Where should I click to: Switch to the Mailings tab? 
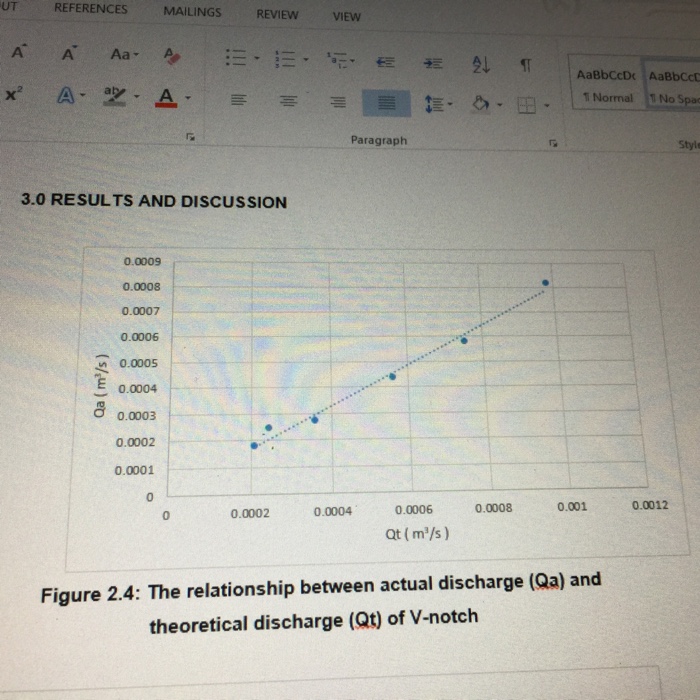point(192,12)
